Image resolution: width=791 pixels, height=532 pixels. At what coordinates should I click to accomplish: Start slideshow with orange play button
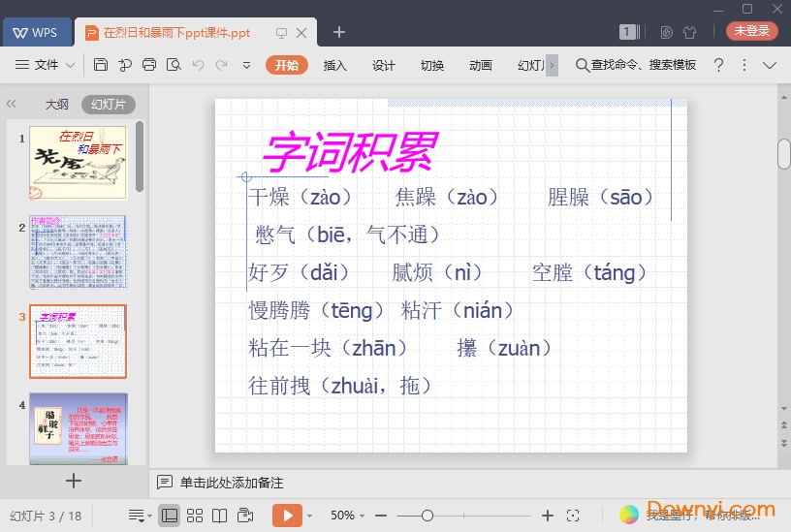[287, 516]
